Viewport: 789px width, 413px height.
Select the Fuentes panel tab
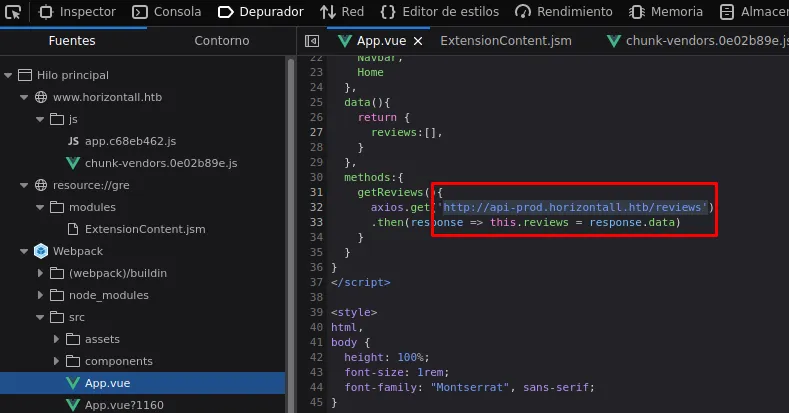(72, 41)
